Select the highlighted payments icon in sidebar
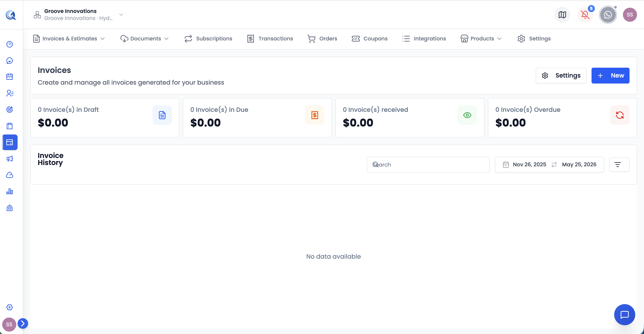The width and height of the screenshot is (644, 334). (x=10, y=142)
